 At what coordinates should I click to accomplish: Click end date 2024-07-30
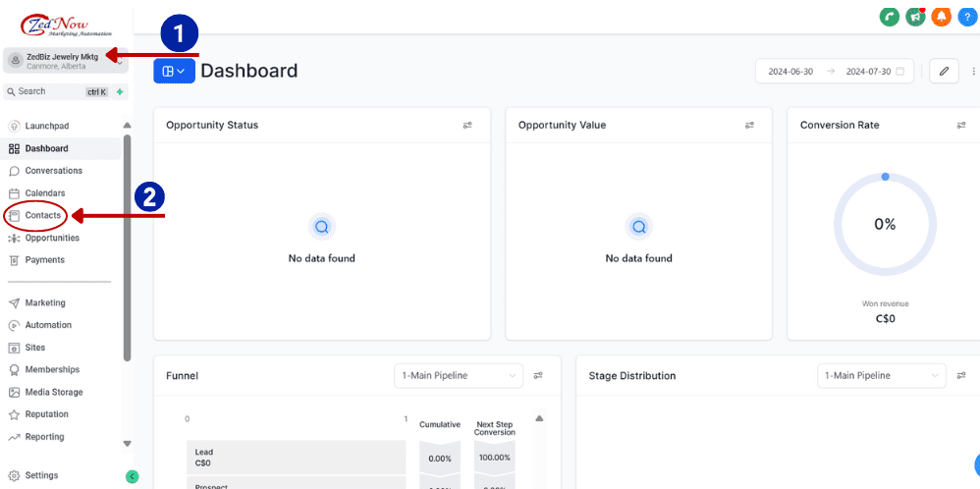pos(868,72)
